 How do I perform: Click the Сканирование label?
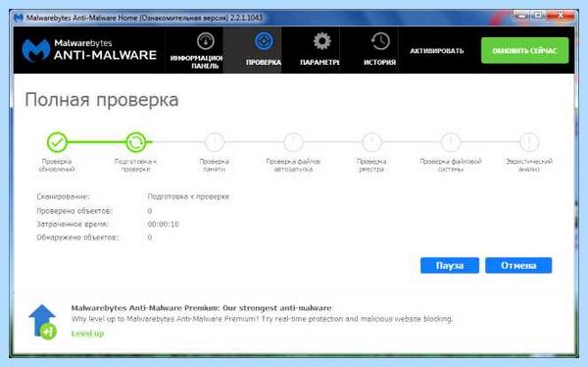[x=63, y=196]
